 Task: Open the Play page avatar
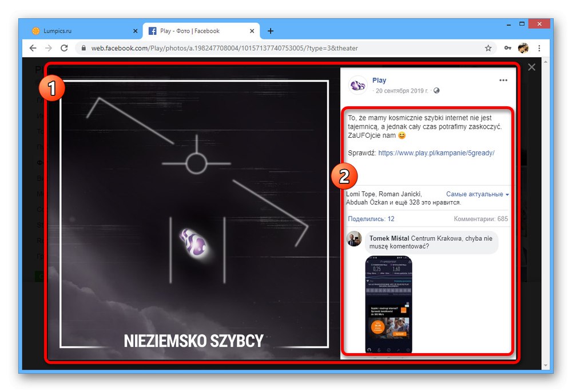click(357, 85)
